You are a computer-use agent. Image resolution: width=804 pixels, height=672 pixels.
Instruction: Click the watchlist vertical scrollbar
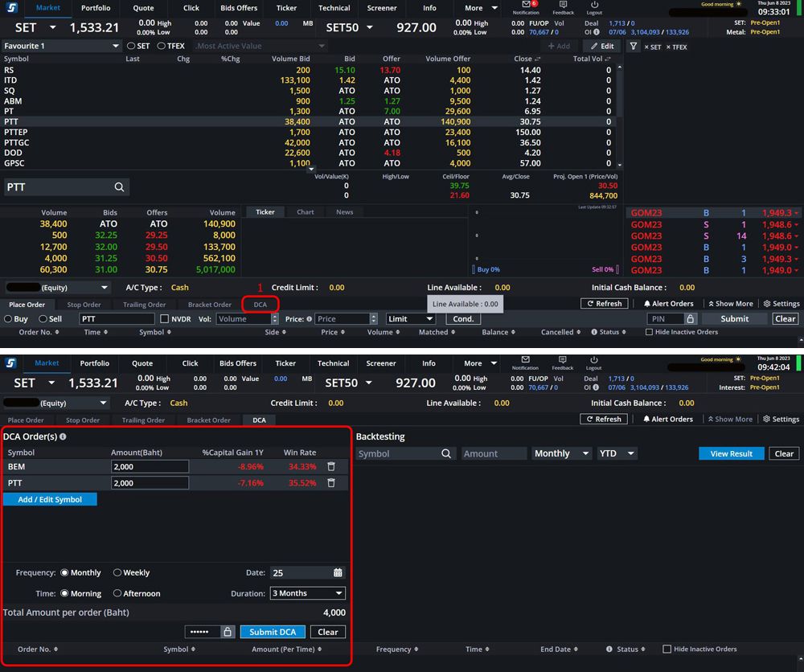(619, 116)
